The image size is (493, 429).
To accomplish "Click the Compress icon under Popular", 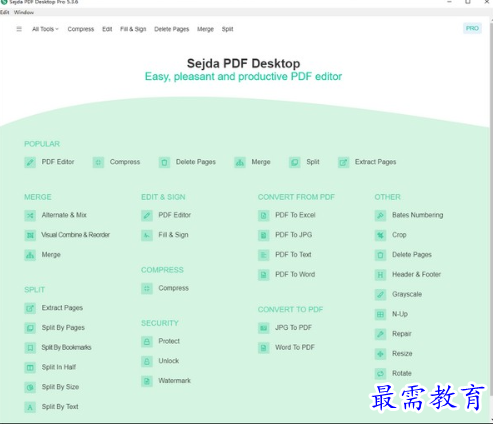I will point(98,162).
